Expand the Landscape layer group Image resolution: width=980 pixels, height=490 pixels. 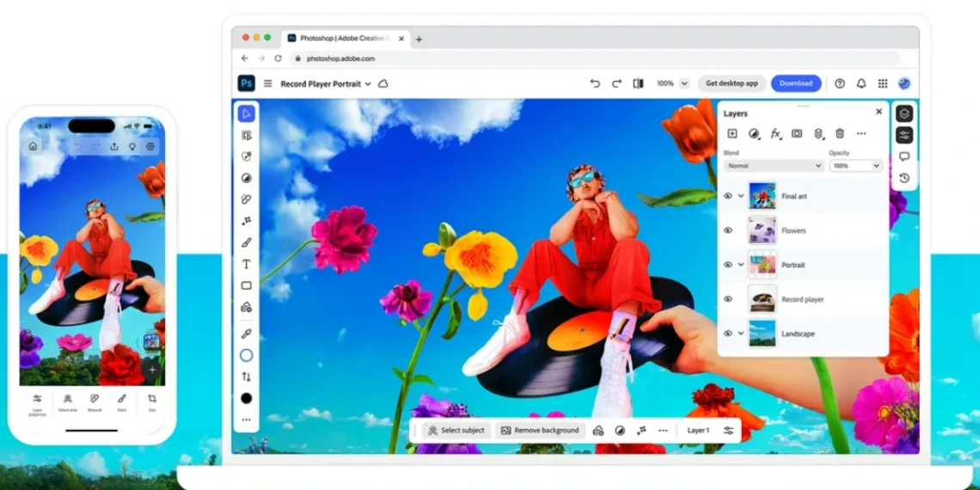click(x=741, y=334)
